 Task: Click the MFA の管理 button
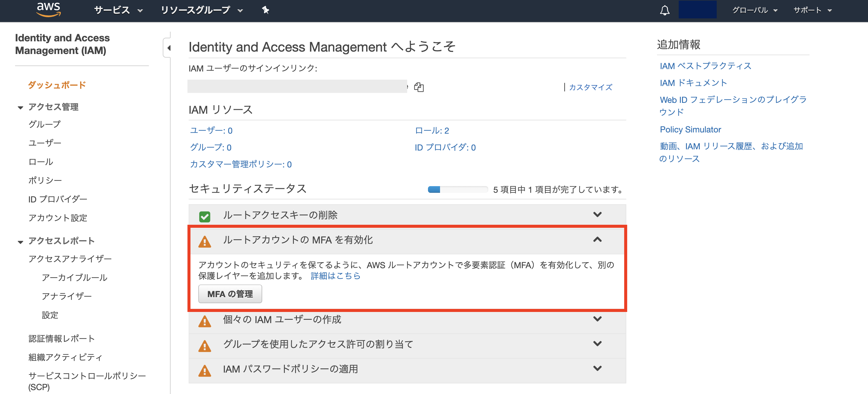230,294
